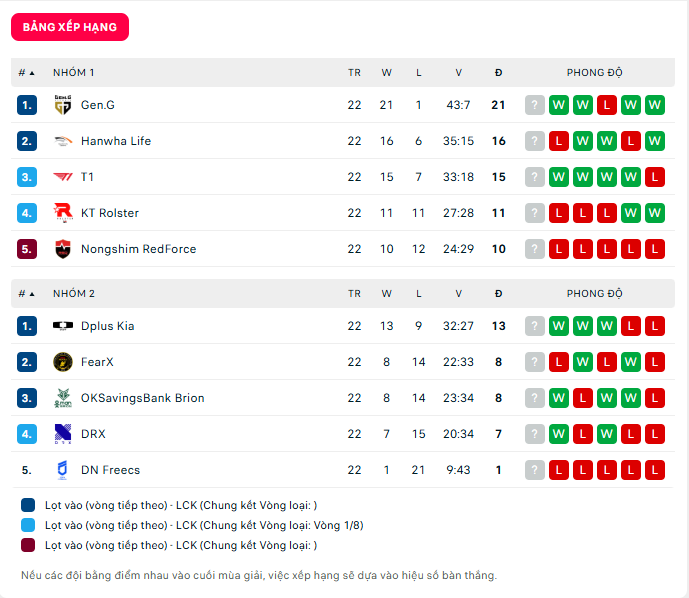Click the FearX team logo
Screen dimensions: 689x598
pyautogui.click(x=63, y=362)
